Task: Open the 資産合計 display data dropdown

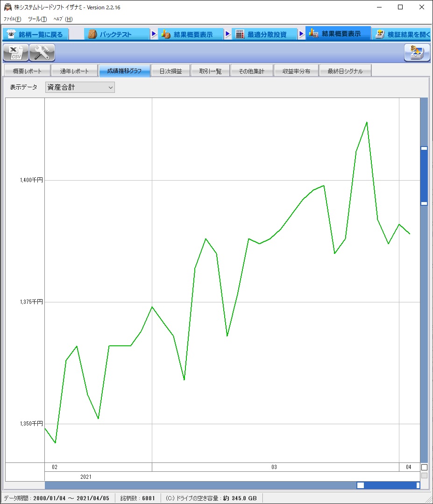Action: pyautogui.click(x=80, y=87)
